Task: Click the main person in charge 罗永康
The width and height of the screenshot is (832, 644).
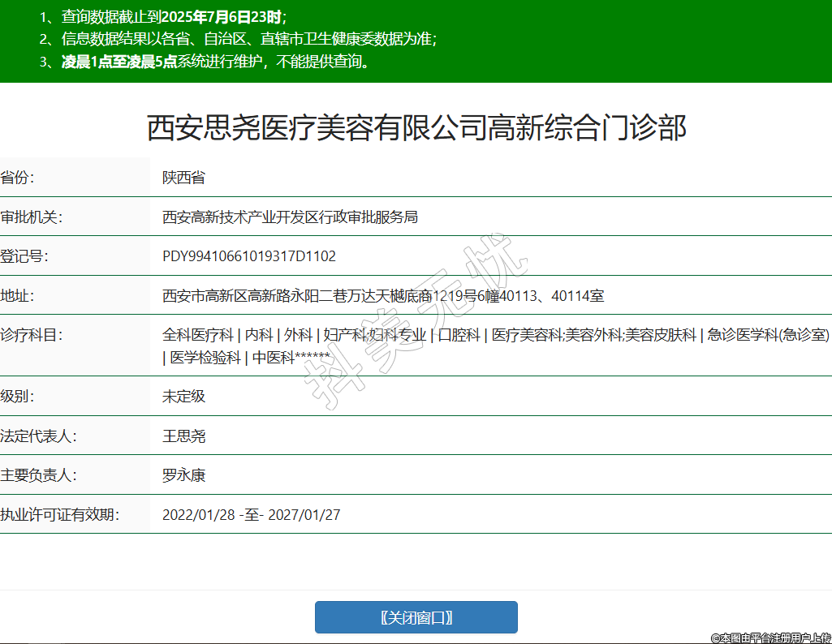Action: [x=183, y=475]
